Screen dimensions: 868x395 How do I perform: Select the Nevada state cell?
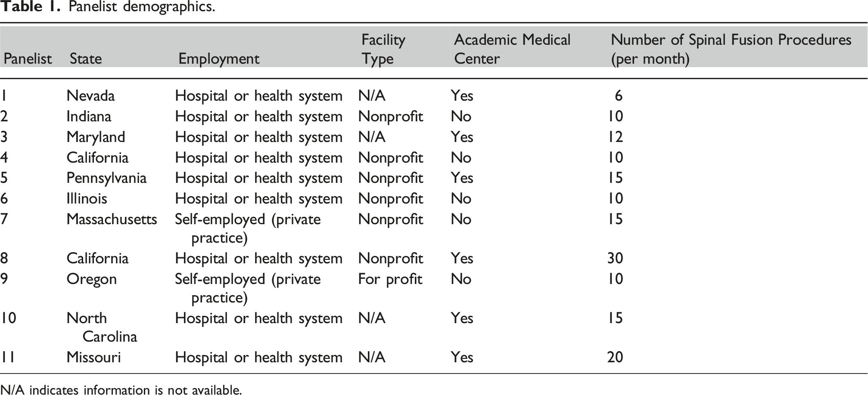(90, 96)
